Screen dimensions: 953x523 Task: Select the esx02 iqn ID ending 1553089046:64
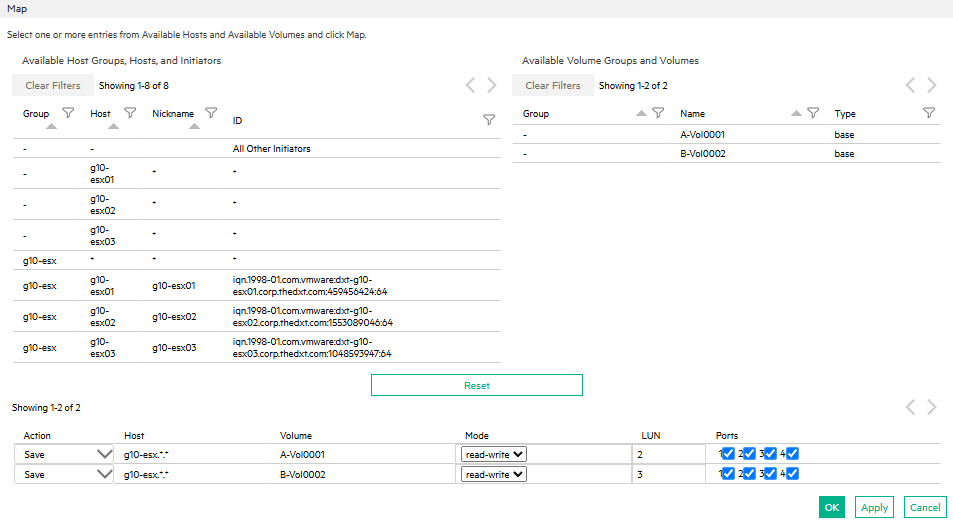click(x=312, y=316)
